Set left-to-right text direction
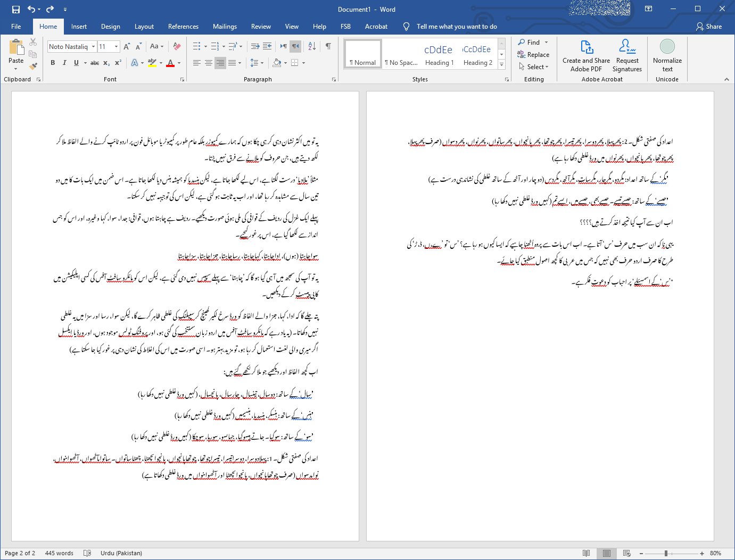 (284, 47)
